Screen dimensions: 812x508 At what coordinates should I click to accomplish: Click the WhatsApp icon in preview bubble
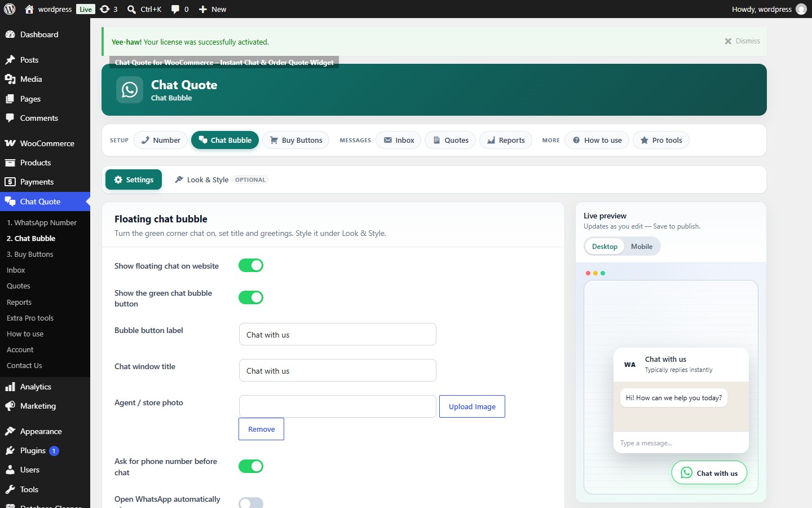686,473
